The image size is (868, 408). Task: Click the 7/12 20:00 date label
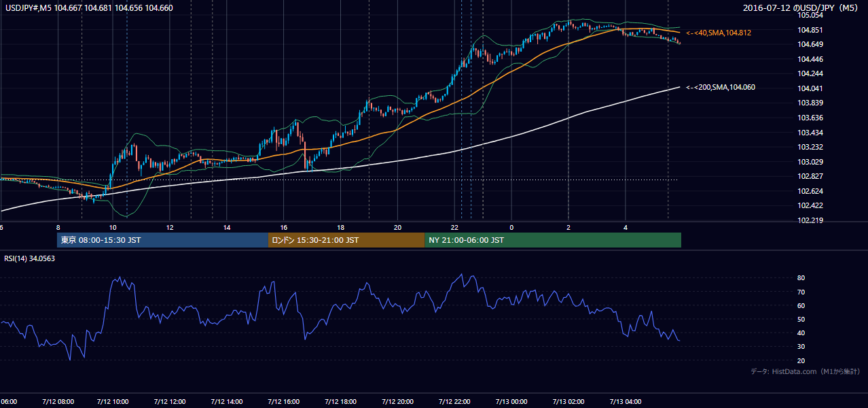tap(398, 401)
